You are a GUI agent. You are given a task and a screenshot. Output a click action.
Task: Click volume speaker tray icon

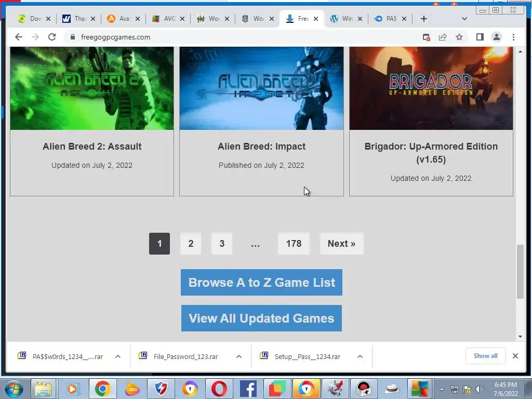pyautogui.click(x=480, y=389)
